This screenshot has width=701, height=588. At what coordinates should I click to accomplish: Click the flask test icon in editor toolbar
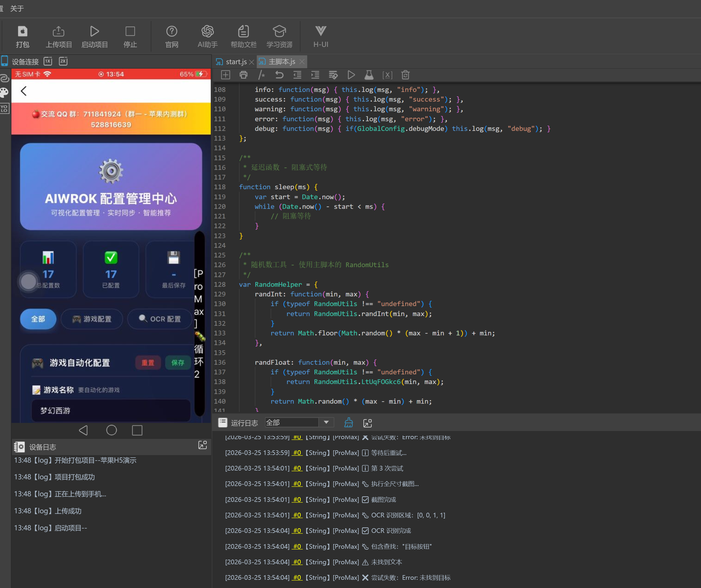[x=369, y=75]
